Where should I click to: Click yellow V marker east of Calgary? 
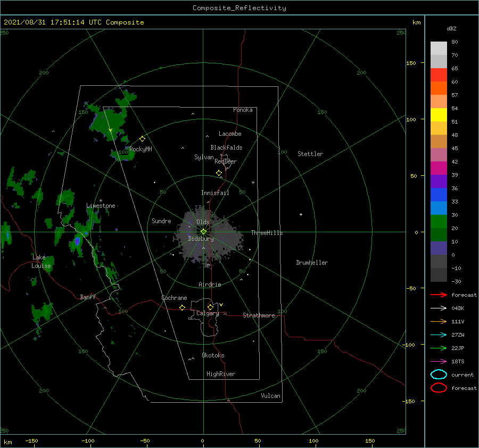click(221, 305)
